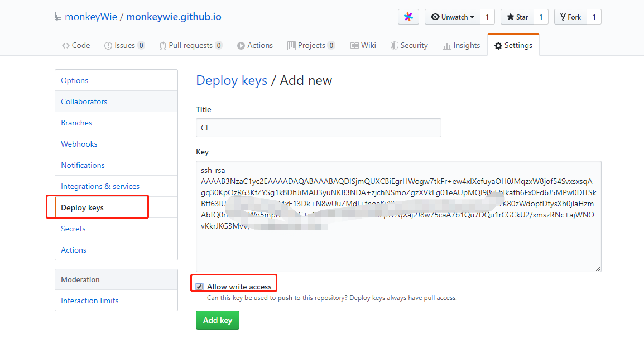Fork this repository
The image size is (644, 353).
point(570,17)
